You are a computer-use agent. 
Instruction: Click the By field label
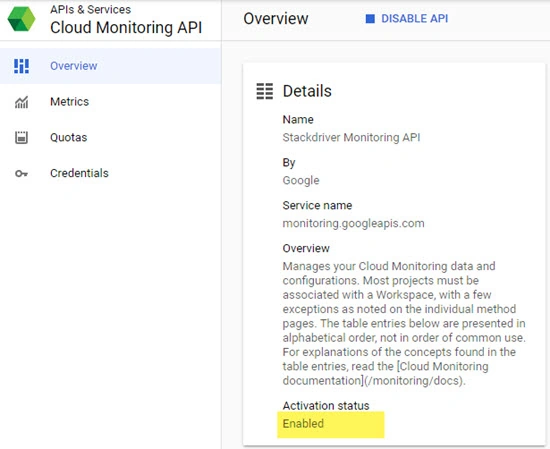[x=289, y=163]
